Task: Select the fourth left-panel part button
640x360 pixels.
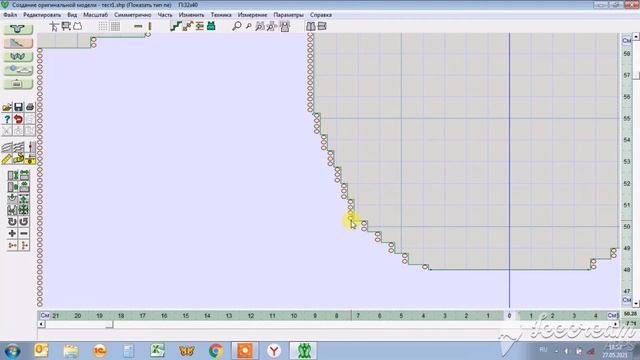Action: click(18, 70)
